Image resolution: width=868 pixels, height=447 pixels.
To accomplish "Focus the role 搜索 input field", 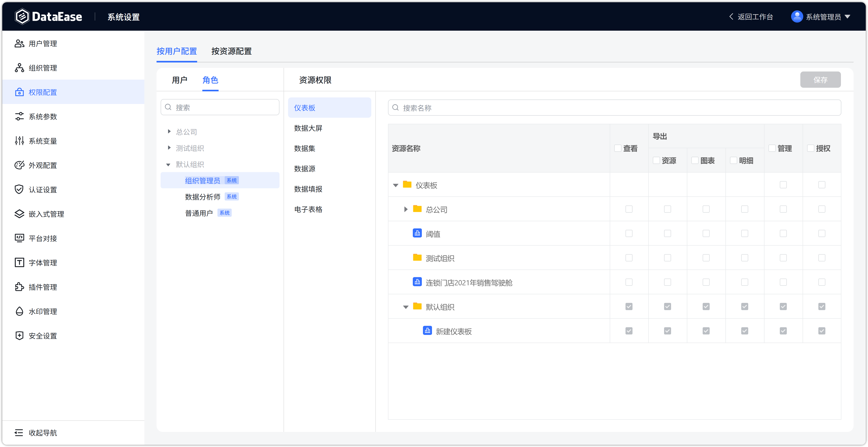I will 220,107.
